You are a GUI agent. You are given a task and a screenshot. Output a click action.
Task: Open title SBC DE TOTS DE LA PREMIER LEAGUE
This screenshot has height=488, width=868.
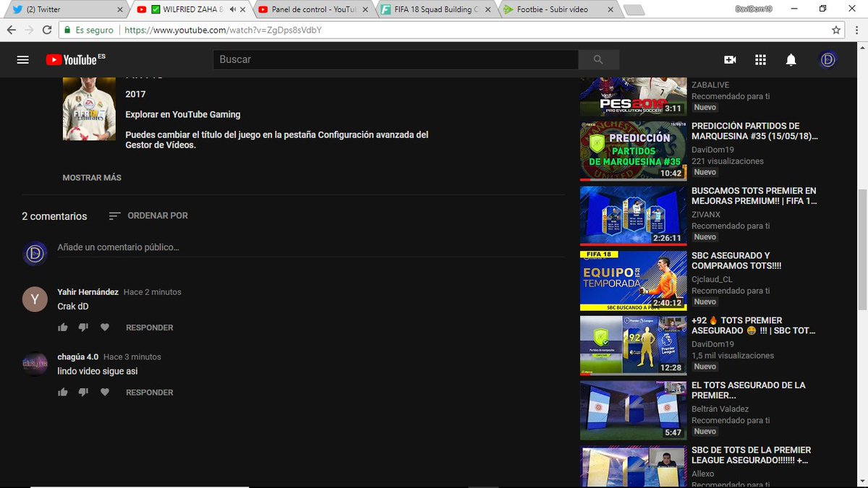pyautogui.click(x=752, y=455)
